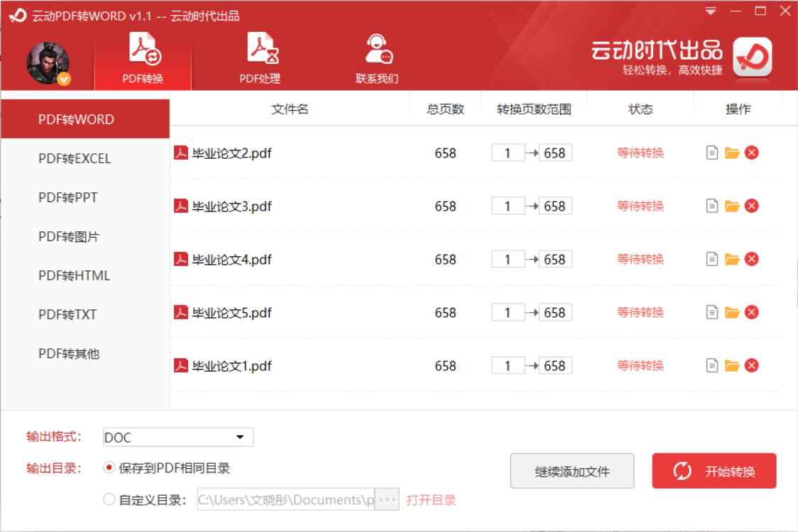Image resolution: width=798 pixels, height=532 pixels.
Task: Select PDF转EXCEL in the sidebar
Action: click(74, 158)
